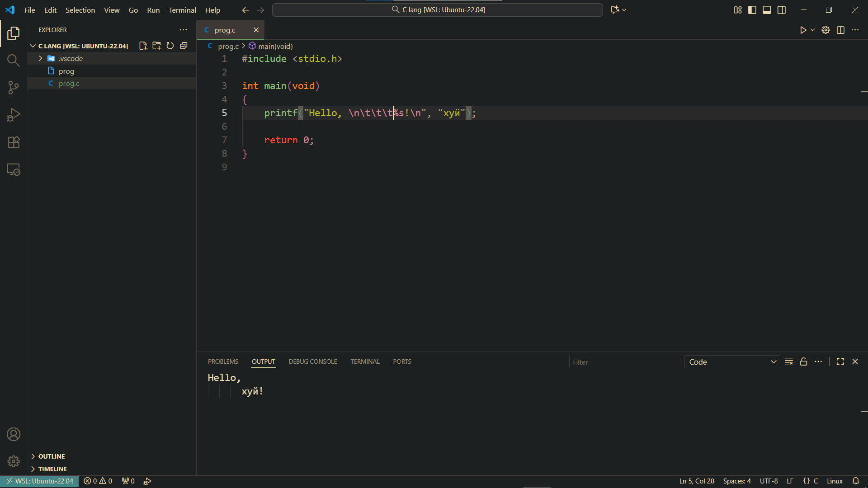The width and height of the screenshot is (868, 488).
Task: Open the Source Control view
Action: 14,88
